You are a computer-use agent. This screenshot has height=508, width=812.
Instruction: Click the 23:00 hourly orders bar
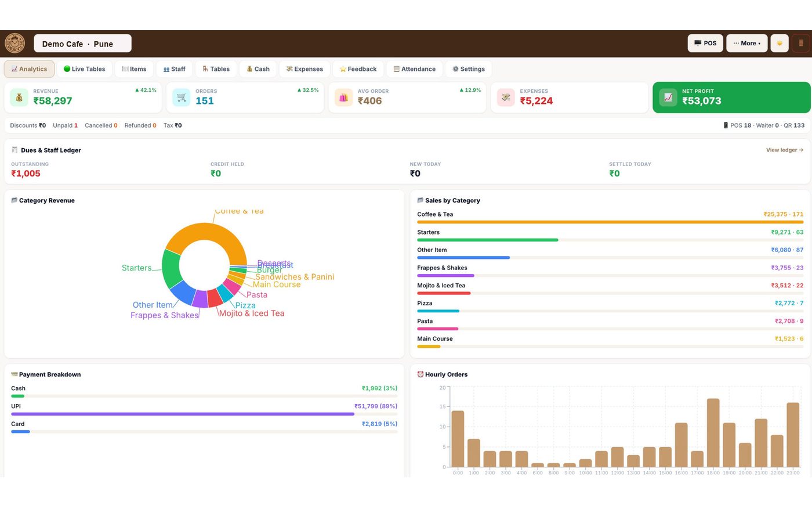coord(793,435)
